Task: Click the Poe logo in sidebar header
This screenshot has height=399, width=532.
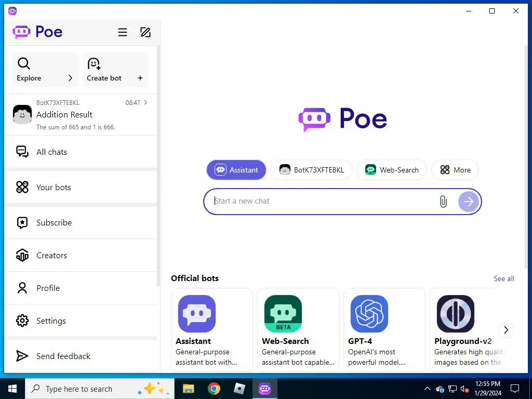Action: coord(37,32)
